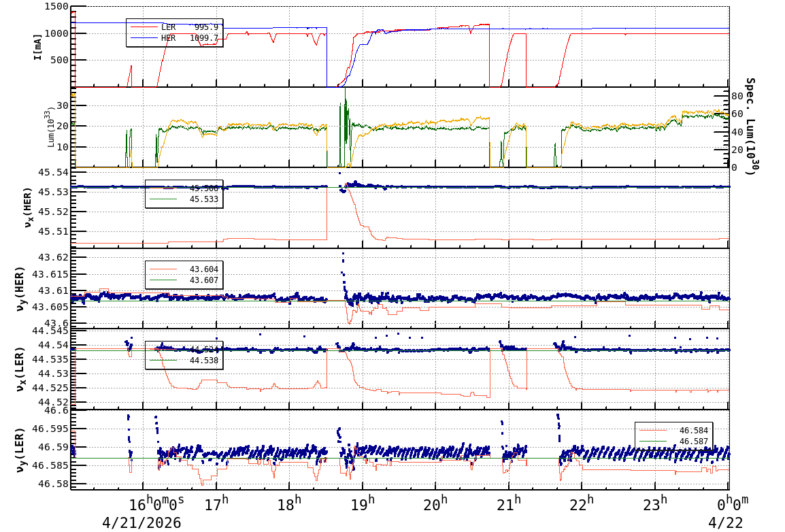Click the 22h time axis label
The width and height of the screenshot is (785, 532).
582,503
